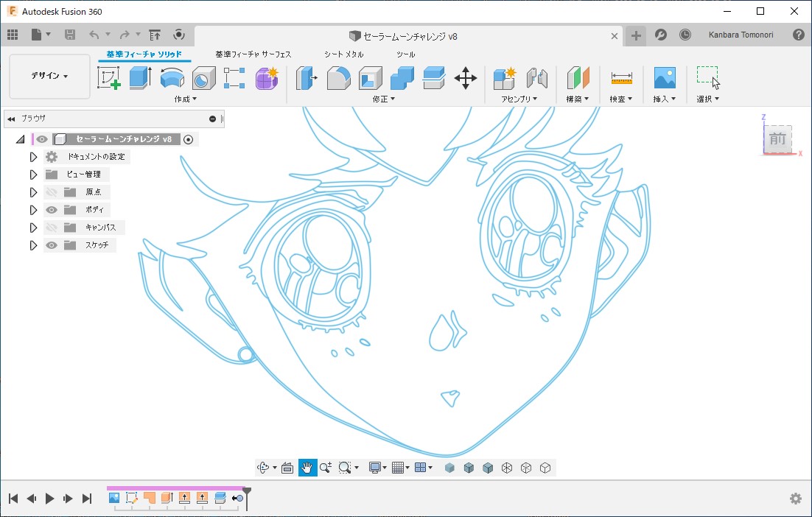Click the window Select tool icon
Screen dimensions: 812x517
[708, 78]
